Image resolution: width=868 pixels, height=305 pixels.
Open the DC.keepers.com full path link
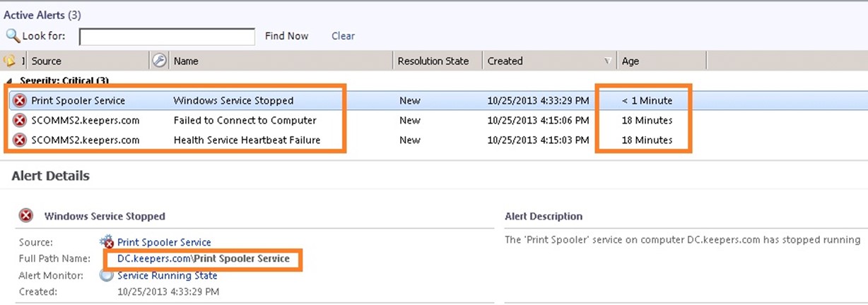click(x=204, y=258)
